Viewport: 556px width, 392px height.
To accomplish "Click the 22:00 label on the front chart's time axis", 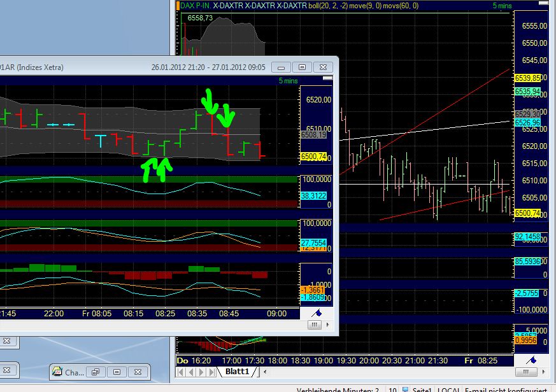I will 54,314.
